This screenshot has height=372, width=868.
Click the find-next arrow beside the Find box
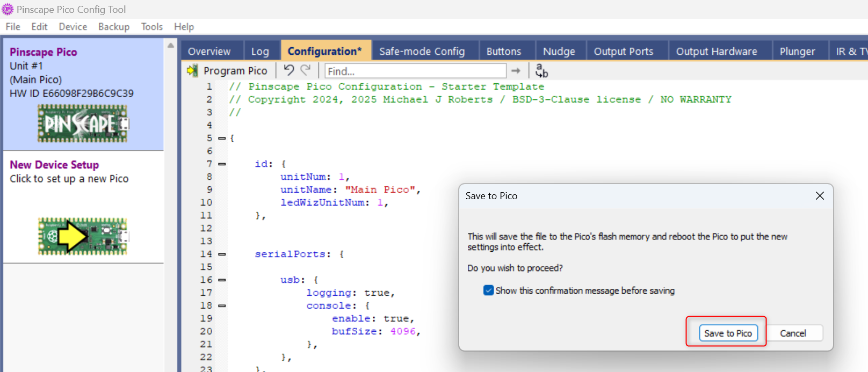coord(516,71)
